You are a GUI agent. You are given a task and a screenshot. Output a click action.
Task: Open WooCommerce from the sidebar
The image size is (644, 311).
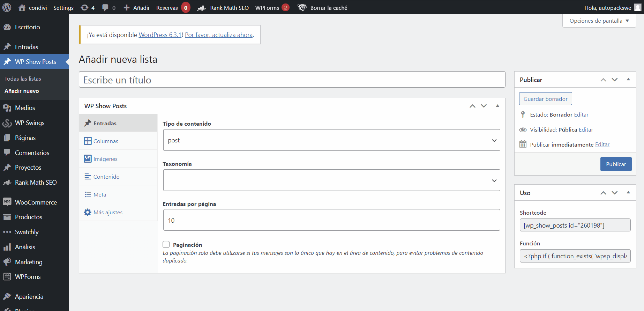click(x=36, y=202)
